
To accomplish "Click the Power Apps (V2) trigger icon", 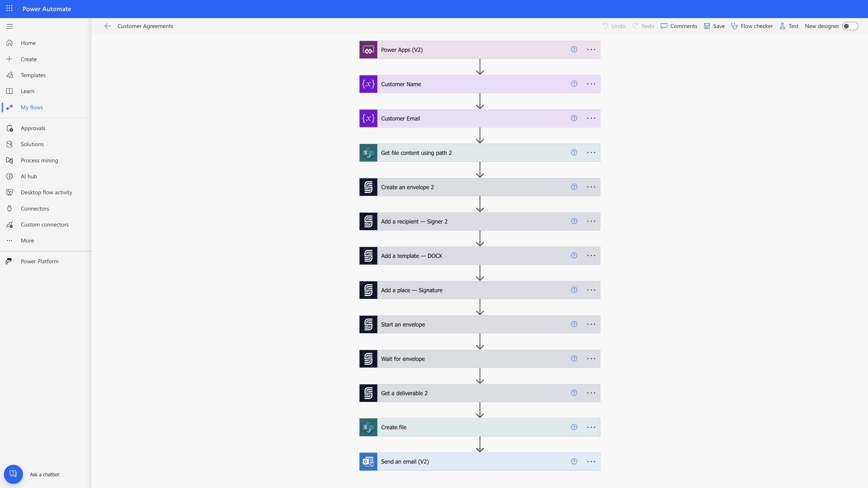I will click(368, 50).
